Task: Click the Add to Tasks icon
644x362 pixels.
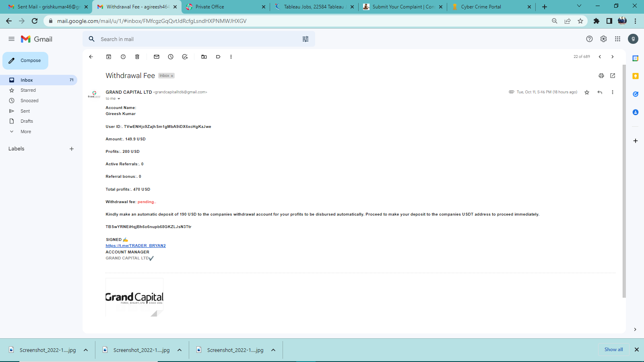Action: pyautogui.click(x=185, y=57)
